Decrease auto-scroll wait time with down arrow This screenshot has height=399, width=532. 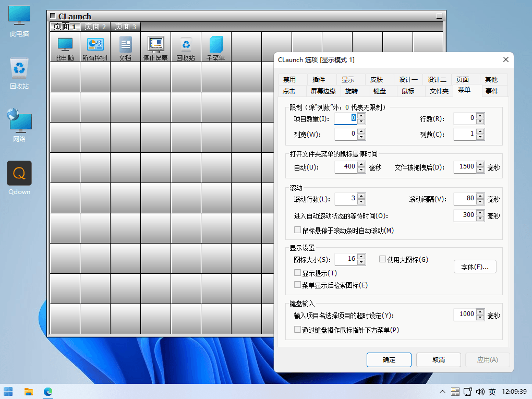point(480,219)
